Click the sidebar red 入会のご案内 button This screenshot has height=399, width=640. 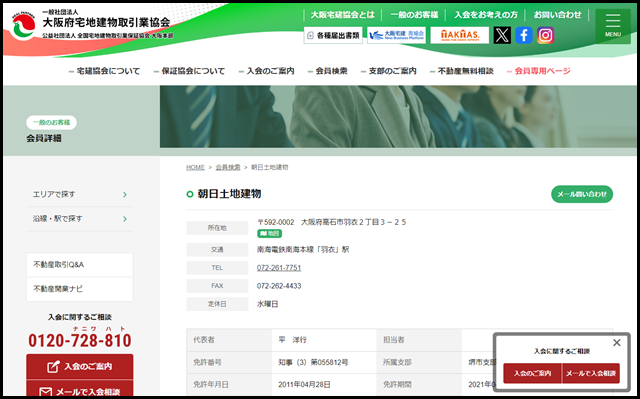tap(80, 366)
